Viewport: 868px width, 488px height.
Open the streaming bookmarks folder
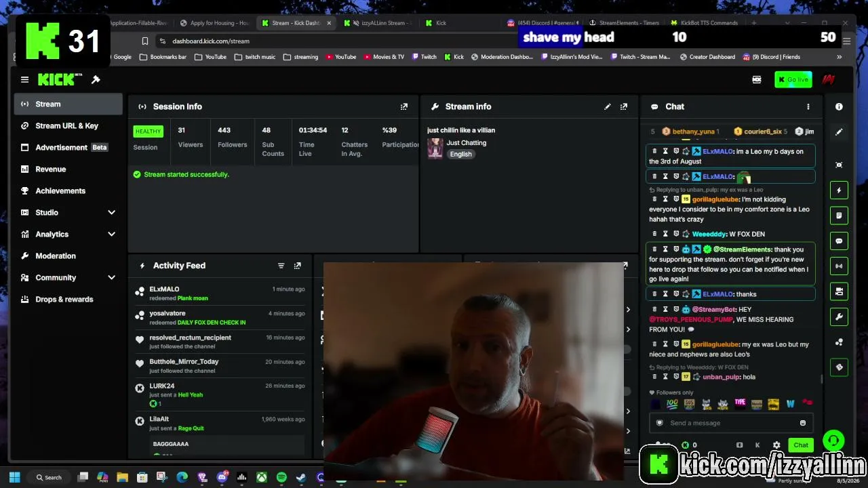(x=301, y=57)
